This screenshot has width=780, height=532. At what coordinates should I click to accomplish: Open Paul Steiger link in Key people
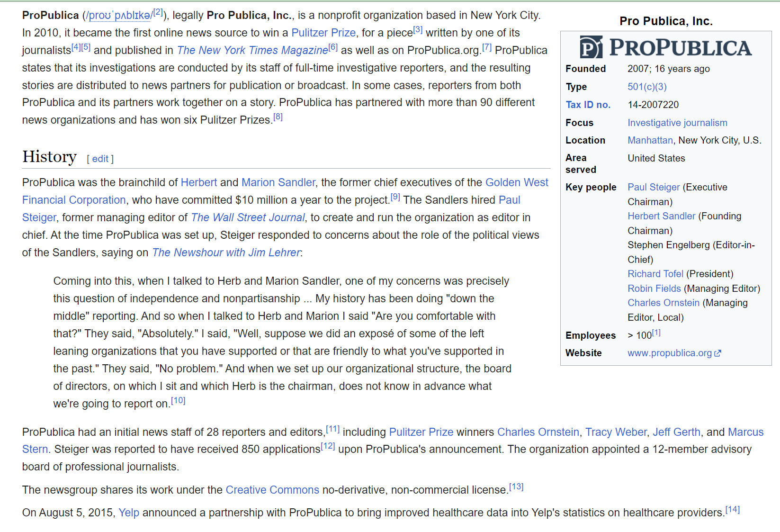pos(654,187)
